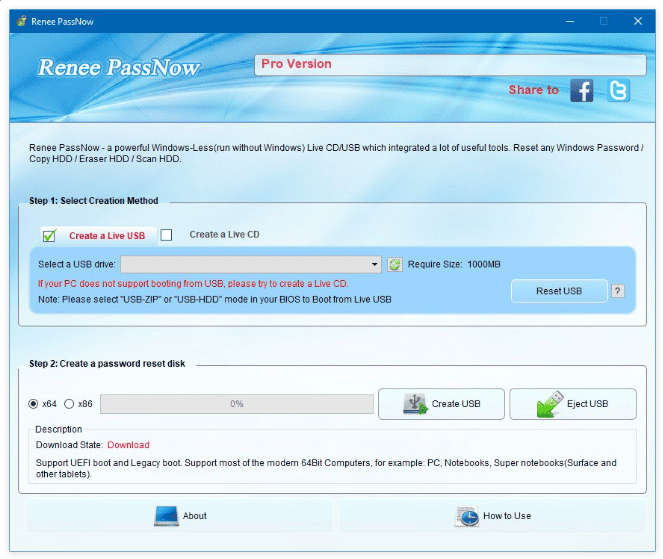
Task: Click the 'Step 2: Create a password reset disk' heading
Action: (x=107, y=364)
